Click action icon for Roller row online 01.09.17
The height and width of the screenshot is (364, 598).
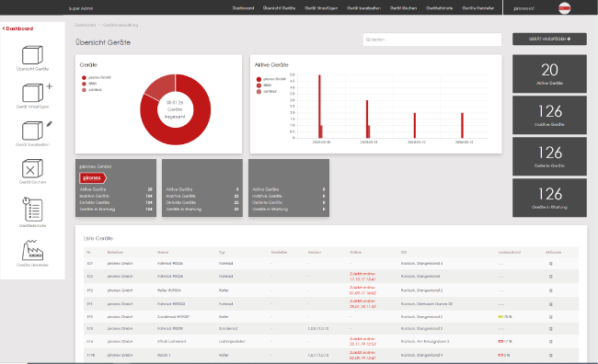coord(551,290)
